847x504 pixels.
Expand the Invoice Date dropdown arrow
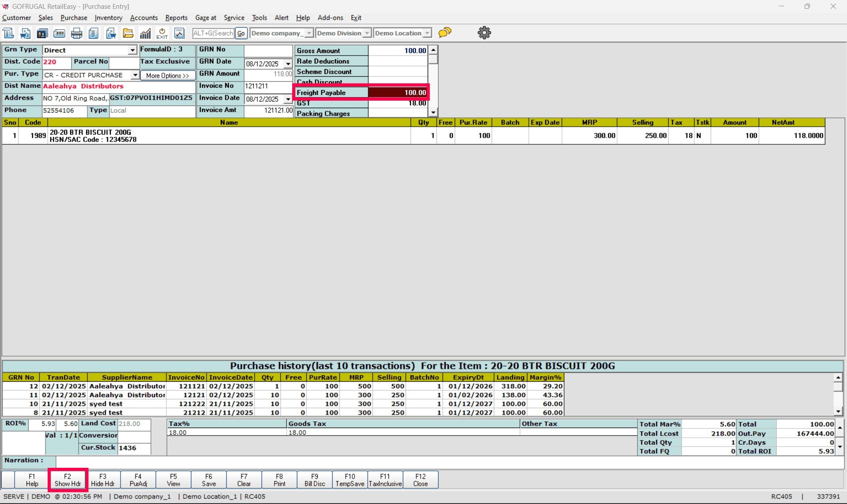288,99
